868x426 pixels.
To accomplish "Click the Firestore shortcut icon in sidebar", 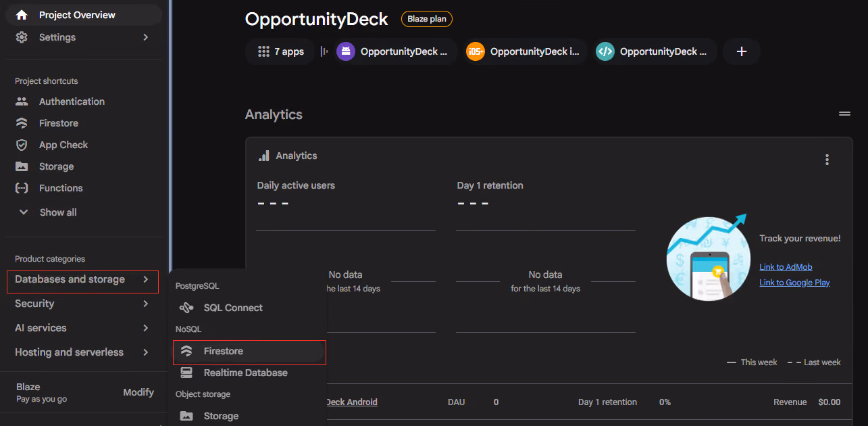I will tap(22, 123).
